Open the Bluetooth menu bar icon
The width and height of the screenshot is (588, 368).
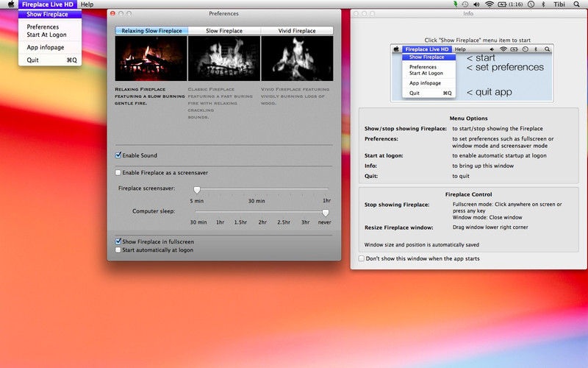(x=543, y=4)
